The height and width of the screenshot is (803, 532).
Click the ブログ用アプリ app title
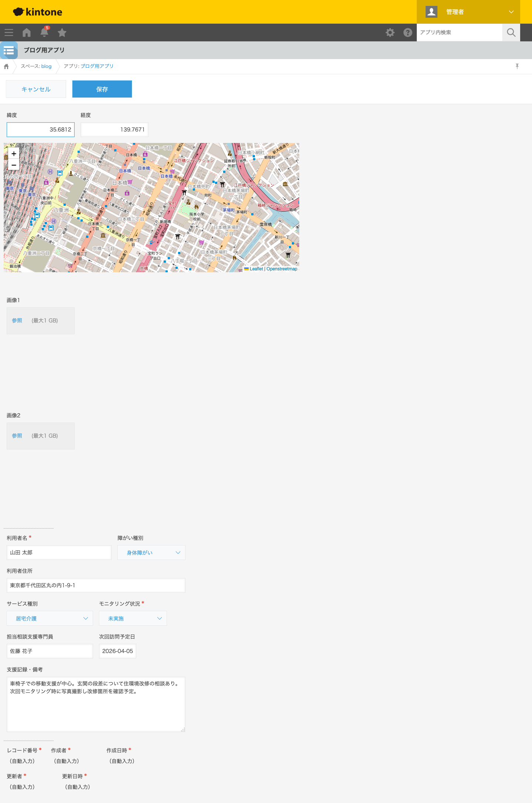tap(44, 50)
